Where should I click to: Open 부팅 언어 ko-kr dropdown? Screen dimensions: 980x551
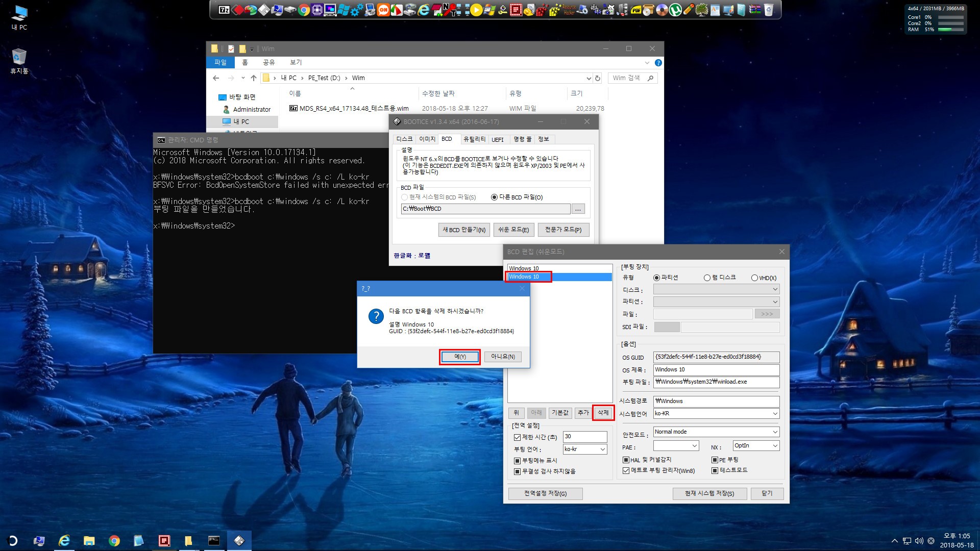coord(585,449)
